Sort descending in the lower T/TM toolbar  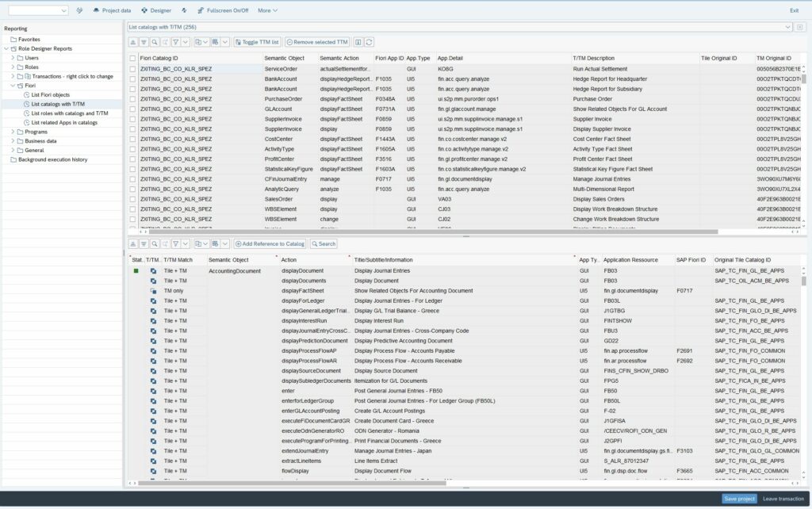[144, 244]
